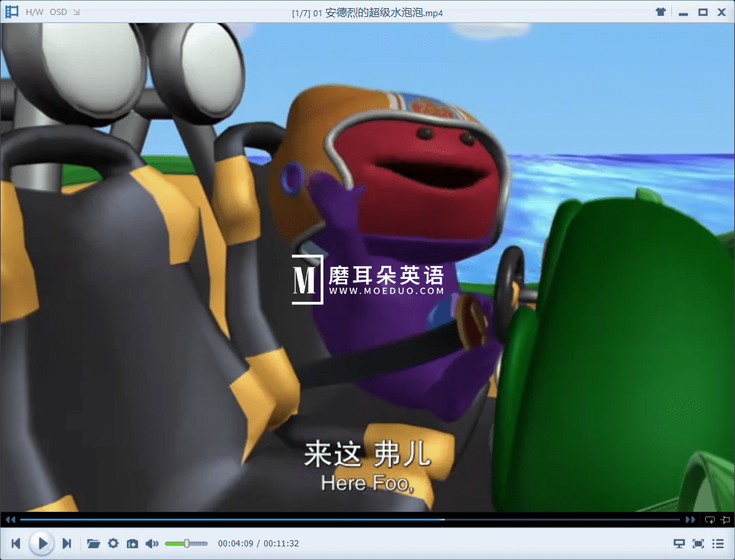Screen dimensions: 735x560
Task: Open file with folder icon
Action: [x=93, y=544]
